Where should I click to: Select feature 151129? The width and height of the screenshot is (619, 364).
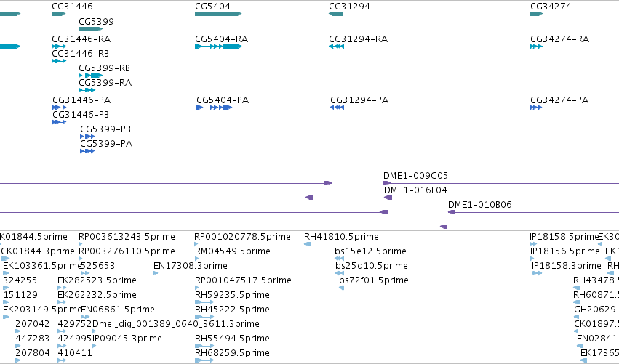pos(20,296)
